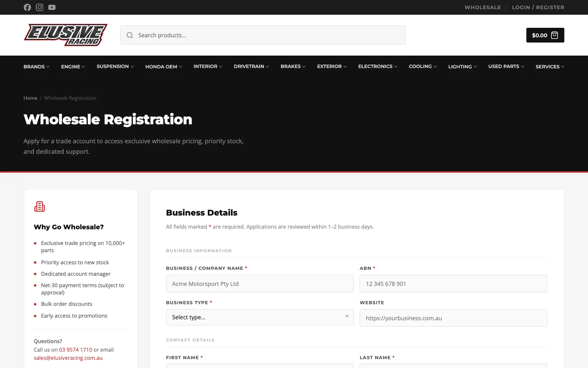
Task: Click the 'Priority access to new stock' item
Action: click(75, 262)
